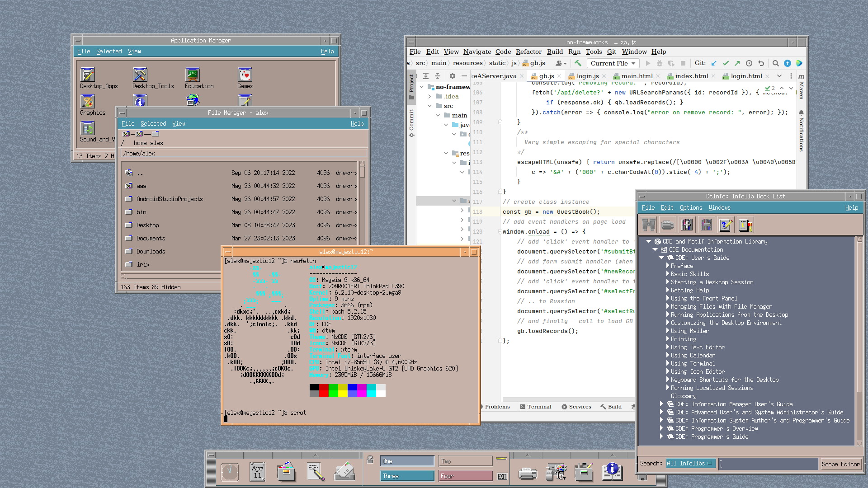Viewport: 868px width, 488px height.
Task: Click the Build hammer icon in IDE toolbar
Action: (578, 63)
